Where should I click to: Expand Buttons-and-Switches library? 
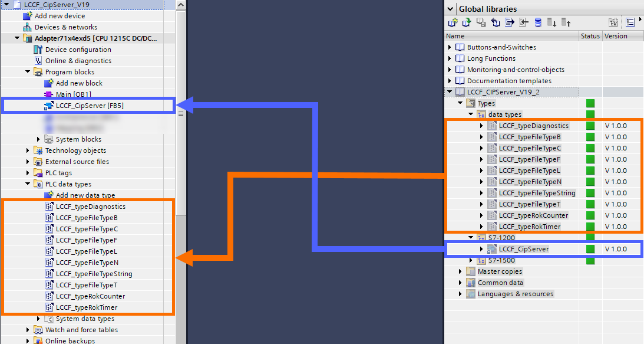click(x=450, y=47)
